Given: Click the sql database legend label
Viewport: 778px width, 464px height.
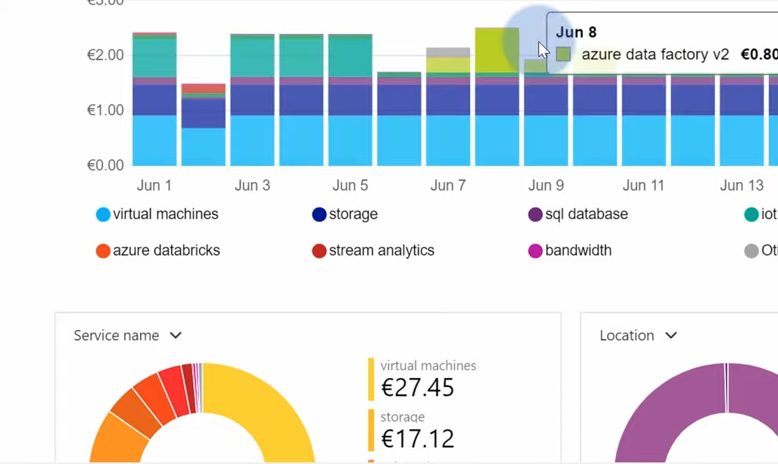Looking at the screenshot, I should click(586, 214).
